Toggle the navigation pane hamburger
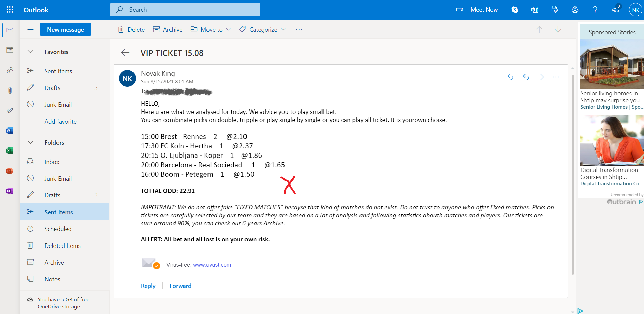 [x=30, y=30]
